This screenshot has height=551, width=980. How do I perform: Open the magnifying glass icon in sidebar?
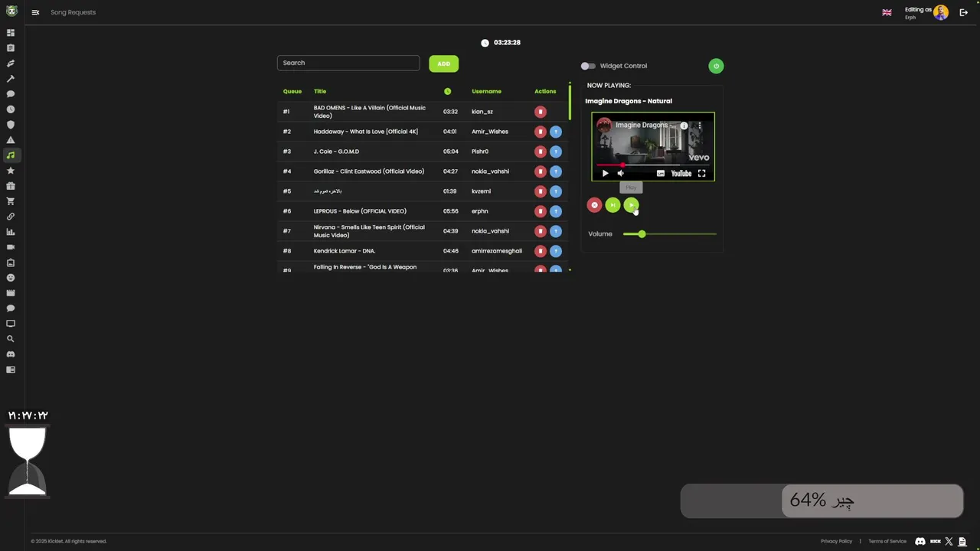[x=11, y=339]
